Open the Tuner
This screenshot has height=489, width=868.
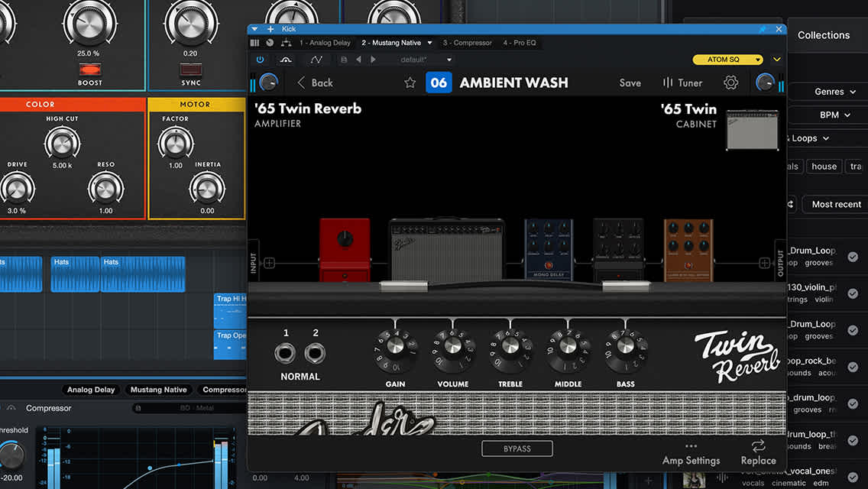point(682,83)
